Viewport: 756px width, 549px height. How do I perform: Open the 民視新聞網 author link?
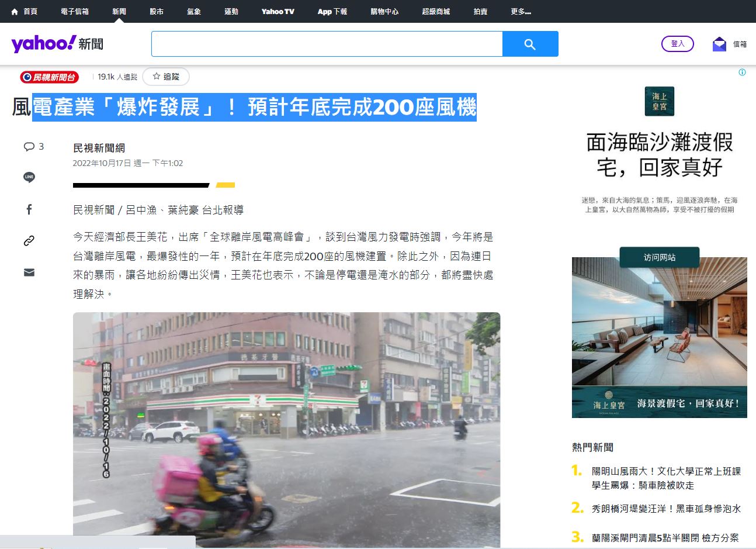(x=99, y=148)
